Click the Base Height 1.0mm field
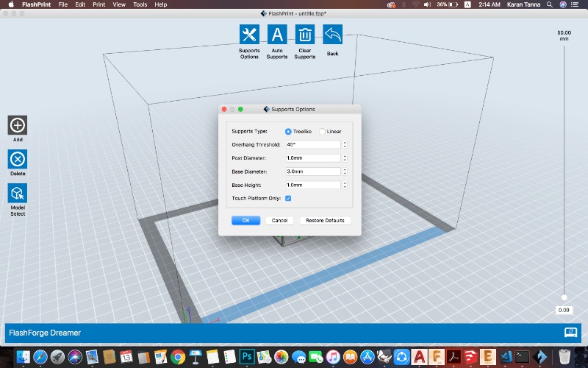 pyautogui.click(x=313, y=185)
